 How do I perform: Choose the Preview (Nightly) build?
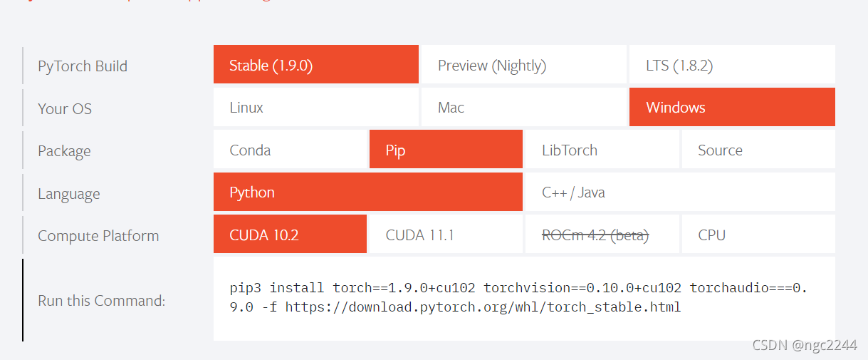pyautogui.click(x=523, y=65)
